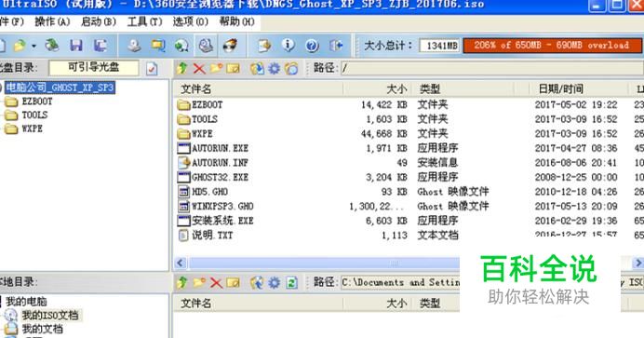Go up one level in the image pane
The image size is (644, 338).
click(182, 68)
